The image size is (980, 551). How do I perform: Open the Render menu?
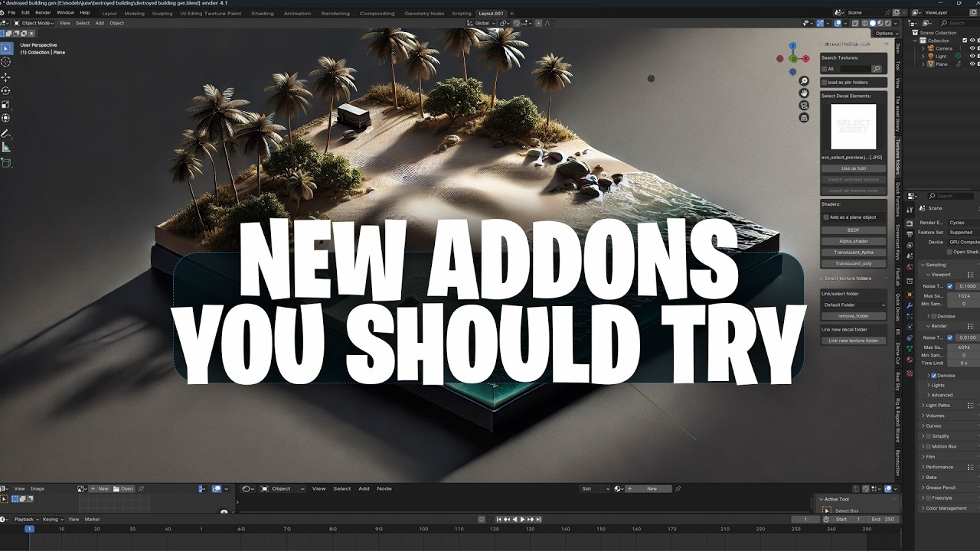(x=44, y=13)
